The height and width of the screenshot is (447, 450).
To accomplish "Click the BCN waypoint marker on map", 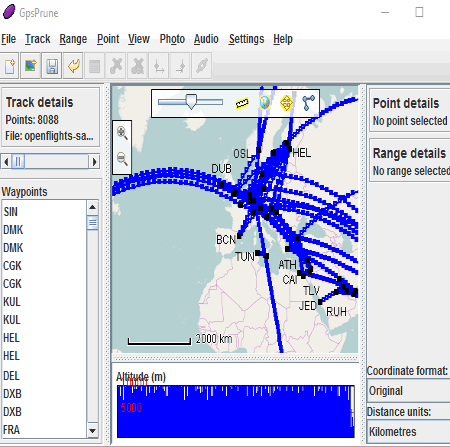I will coord(239,236).
